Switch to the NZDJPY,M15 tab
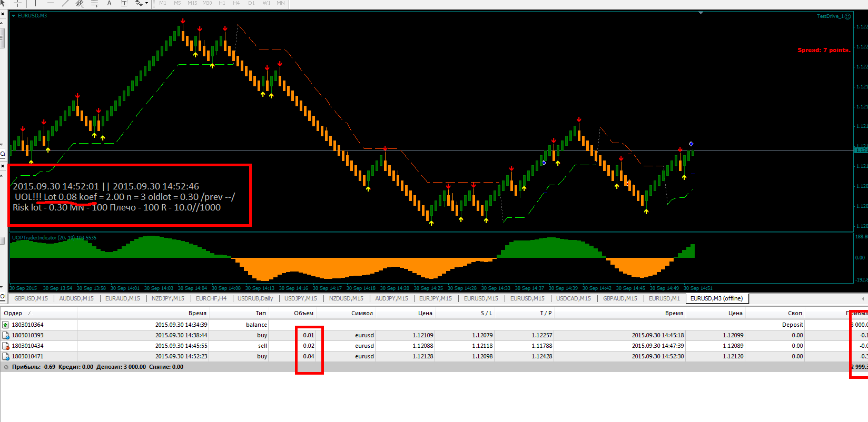The width and height of the screenshot is (868, 422). (168, 298)
